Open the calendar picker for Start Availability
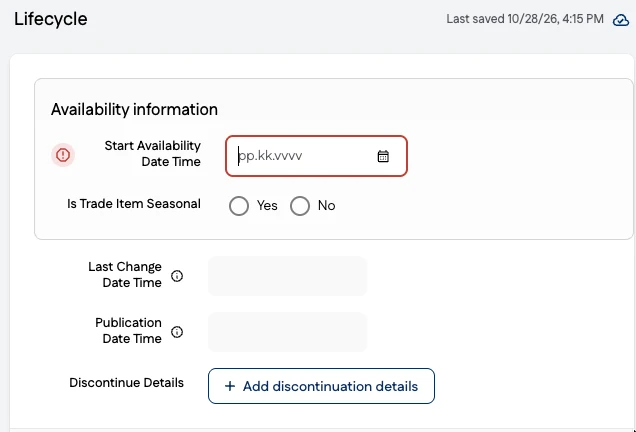 click(383, 156)
